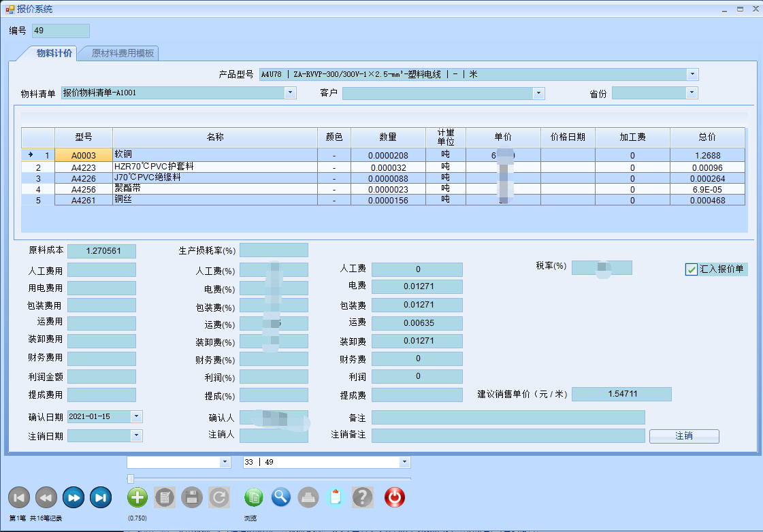
Task: Click the 单价 column header
Action: coord(503,137)
